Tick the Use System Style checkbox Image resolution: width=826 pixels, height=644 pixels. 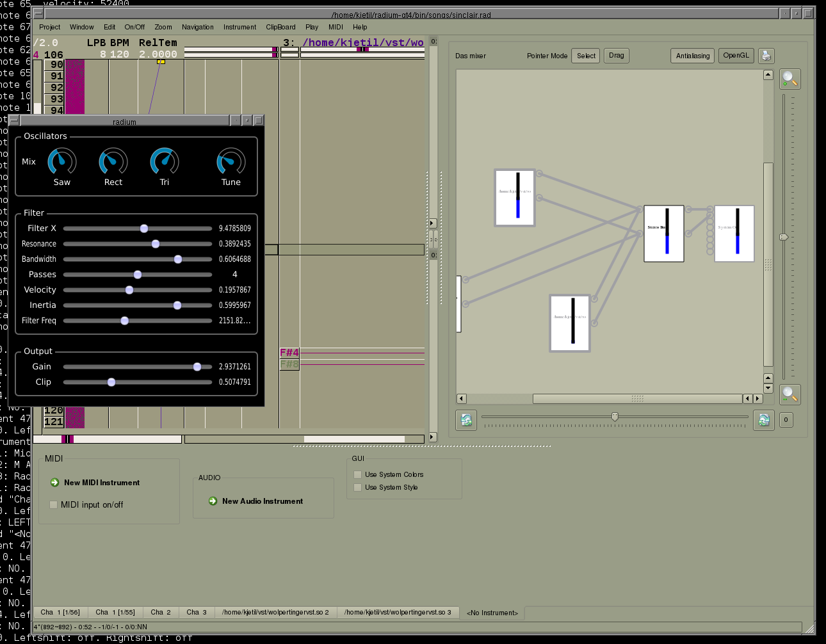point(358,487)
